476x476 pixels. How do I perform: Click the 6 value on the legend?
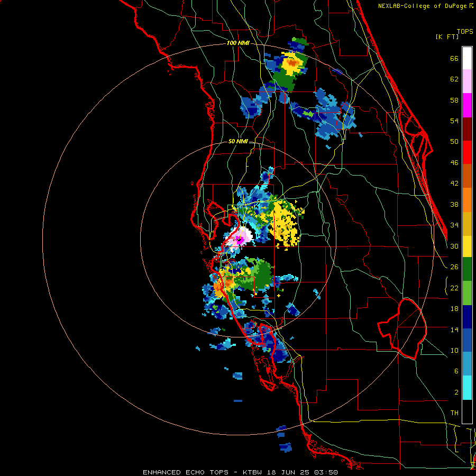[456, 371]
